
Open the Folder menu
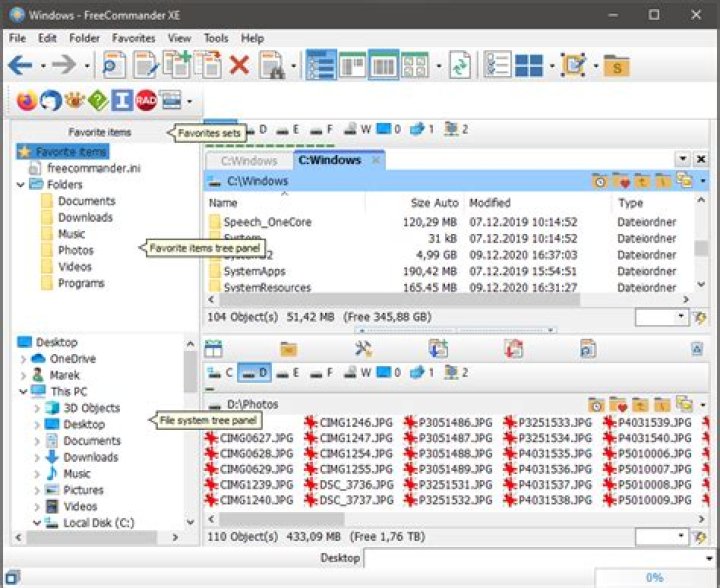pos(84,38)
